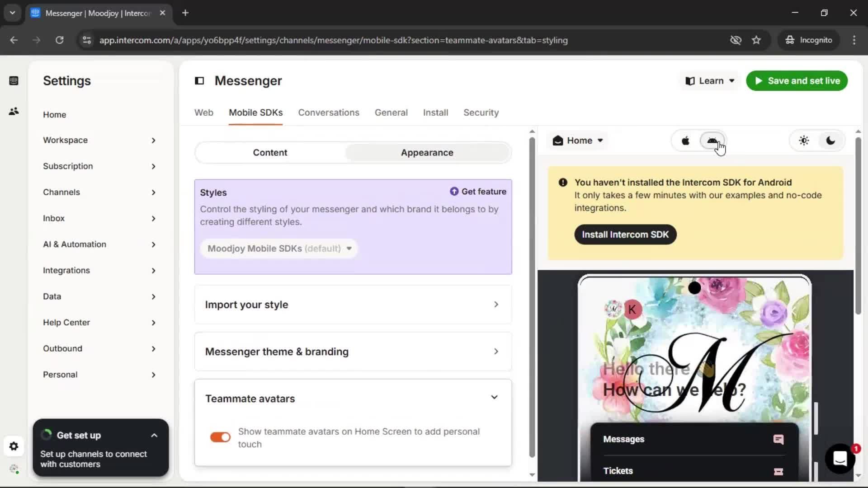Expand Help Center settings section
Viewport: 868px width, 488px height.
click(99, 323)
